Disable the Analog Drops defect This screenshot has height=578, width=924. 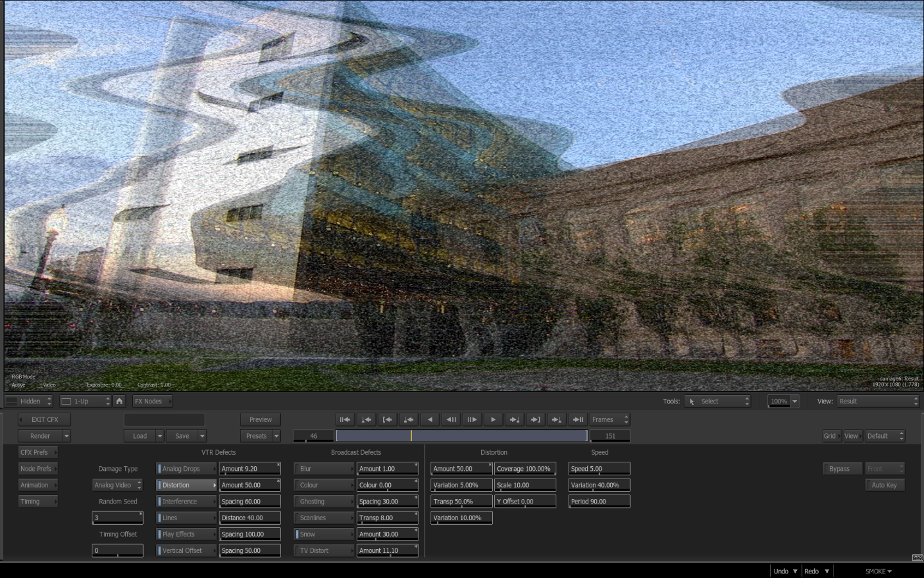coord(186,469)
